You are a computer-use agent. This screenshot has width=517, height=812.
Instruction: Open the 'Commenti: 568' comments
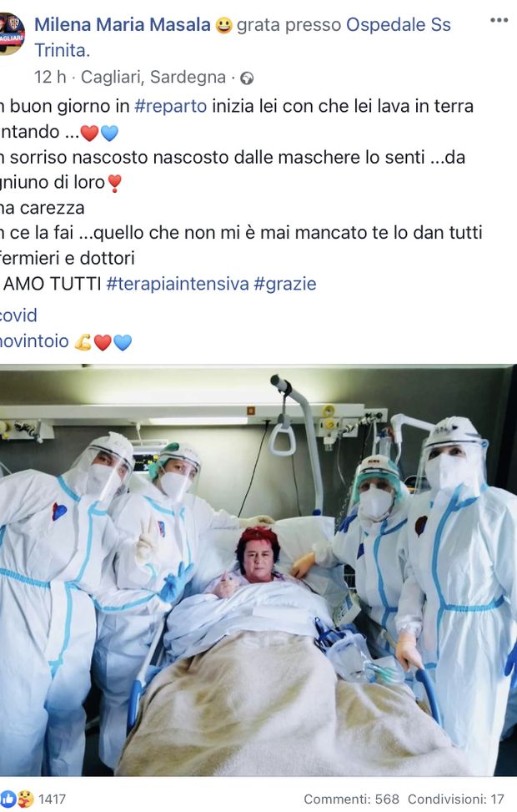click(351, 799)
